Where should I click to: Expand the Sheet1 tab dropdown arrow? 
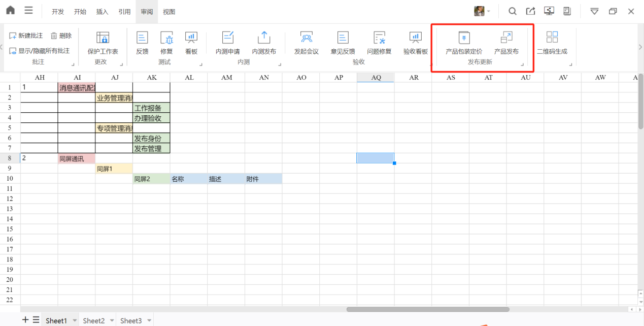75,320
